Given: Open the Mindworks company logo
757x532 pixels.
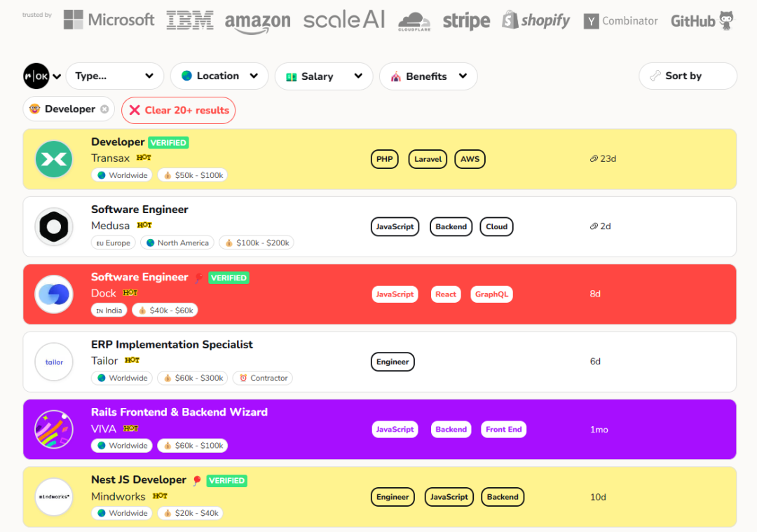Looking at the screenshot, I should click(54, 497).
